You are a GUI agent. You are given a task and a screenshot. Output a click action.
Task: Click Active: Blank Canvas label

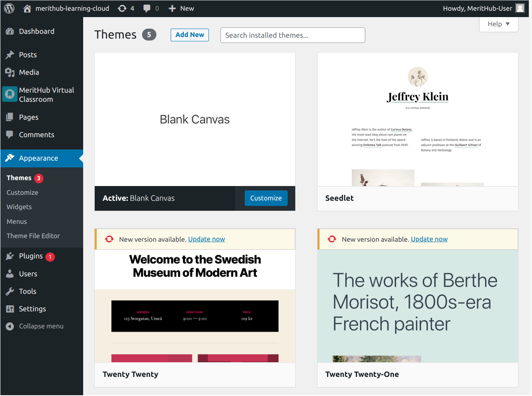pyautogui.click(x=138, y=198)
